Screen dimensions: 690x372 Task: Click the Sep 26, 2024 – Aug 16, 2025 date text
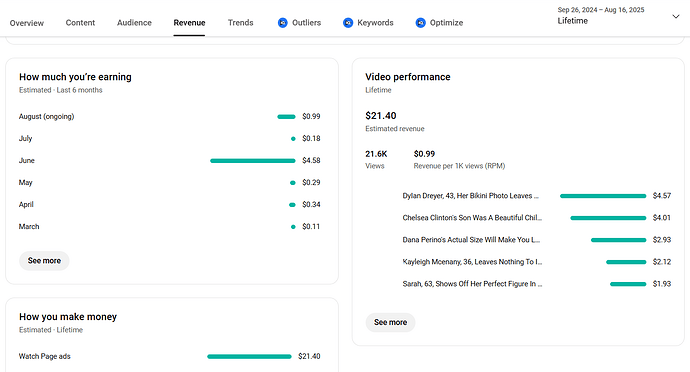[601, 10]
